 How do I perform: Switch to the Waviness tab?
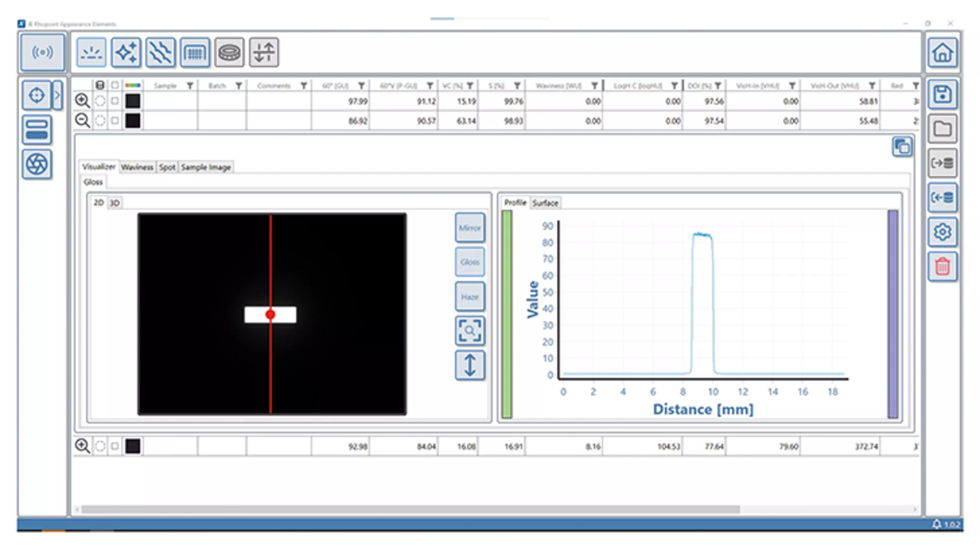click(137, 167)
